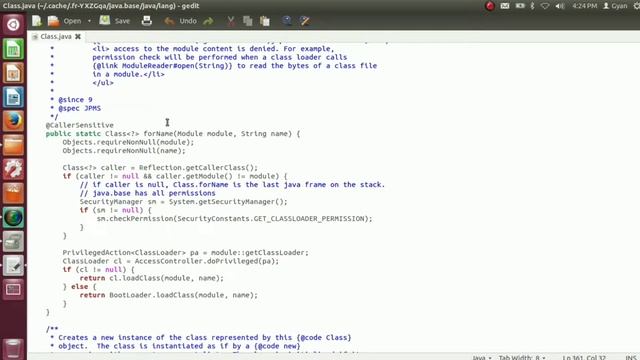Open Ubuntu Software Center dock icon
The width and height of the screenshot is (640, 360).
13,193
